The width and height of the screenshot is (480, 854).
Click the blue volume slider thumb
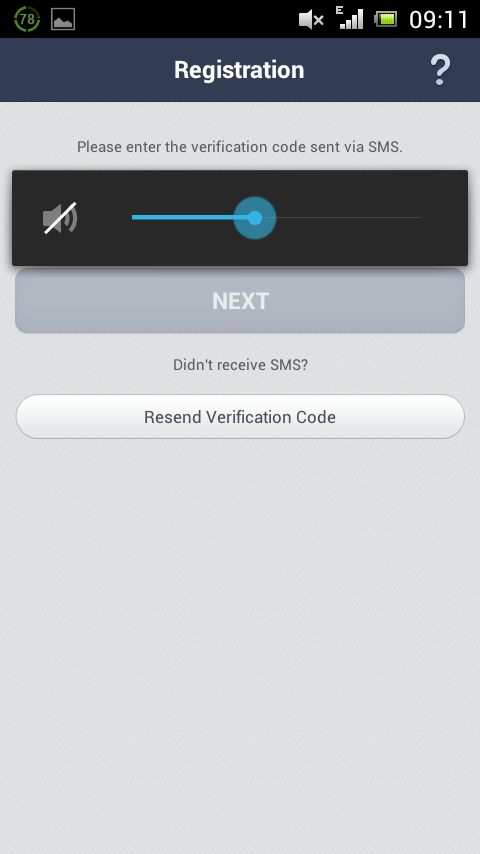(x=254, y=218)
